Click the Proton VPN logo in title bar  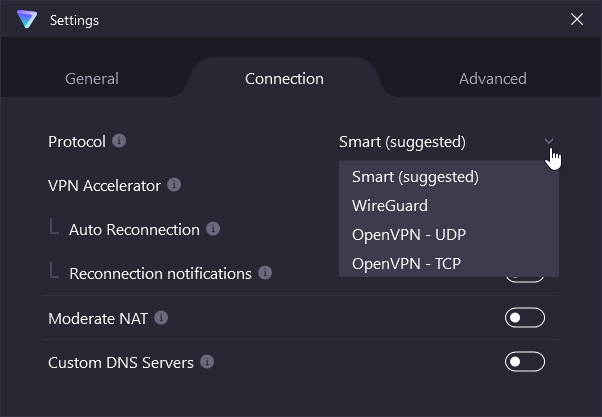27,19
